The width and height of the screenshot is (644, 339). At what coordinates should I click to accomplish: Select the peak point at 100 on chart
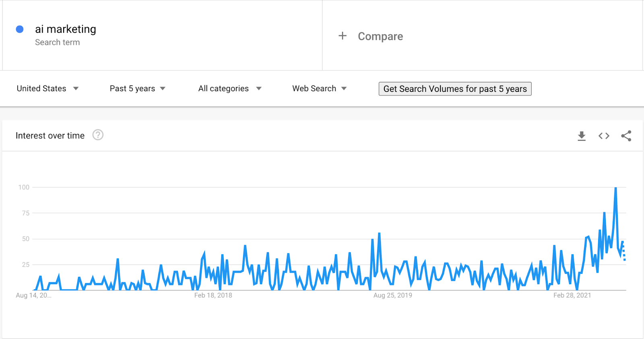coord(615,187)
